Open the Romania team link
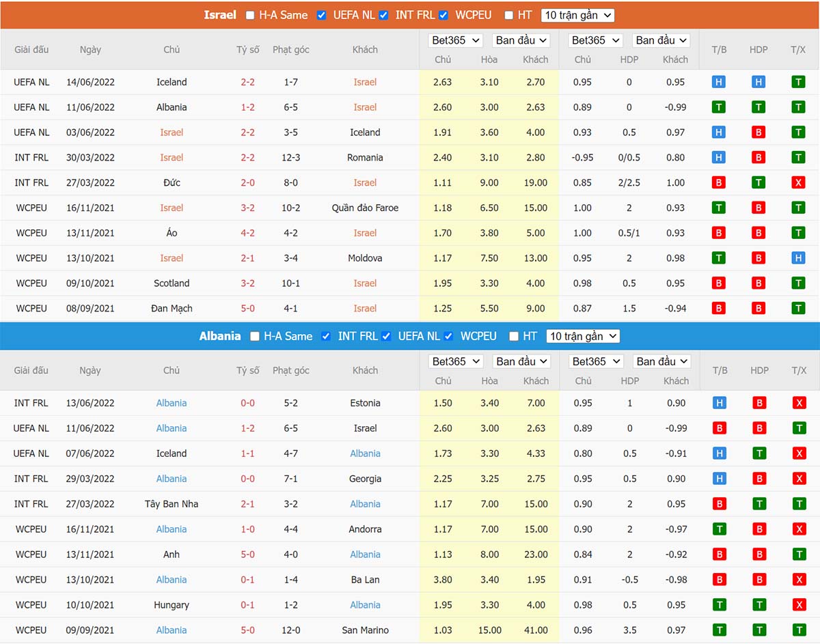This screenshot has width=820, height=644. point(365,157)
